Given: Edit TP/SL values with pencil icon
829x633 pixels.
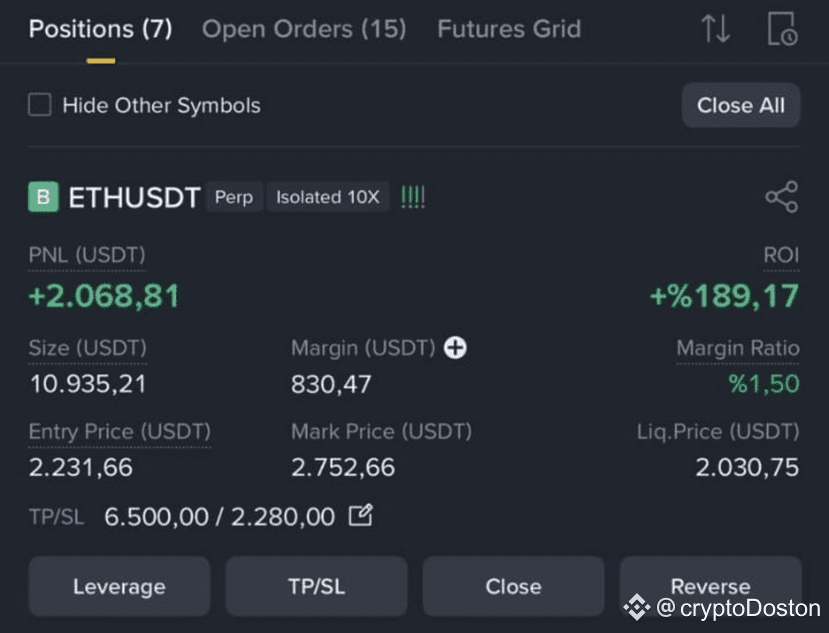Looking at the screenshot, I should (x=361, y=516).
